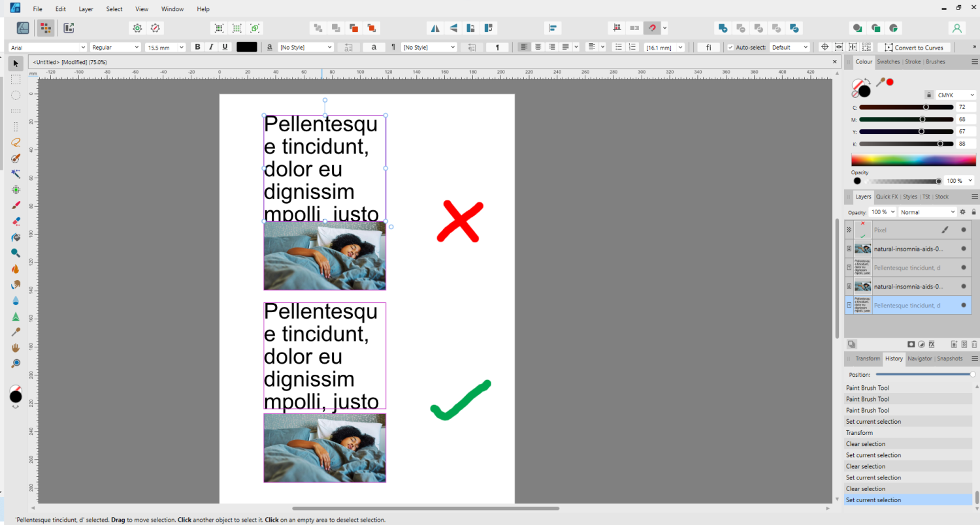The width and height of the screenshot is (980, 525).
Task: Click the Typography fi button
Action: [708, 47]
